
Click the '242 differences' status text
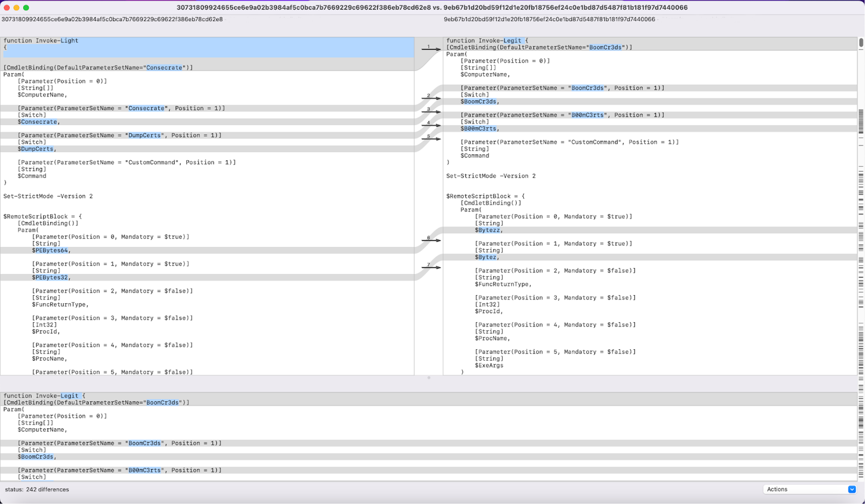click(x=47, y=490)
